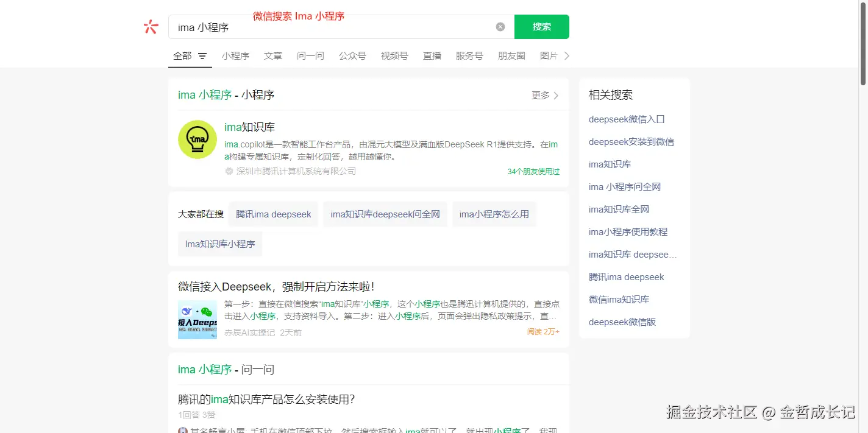This screenshot has height=433, width=868.
Task: Click the red search logo icon
Action: 151,27
